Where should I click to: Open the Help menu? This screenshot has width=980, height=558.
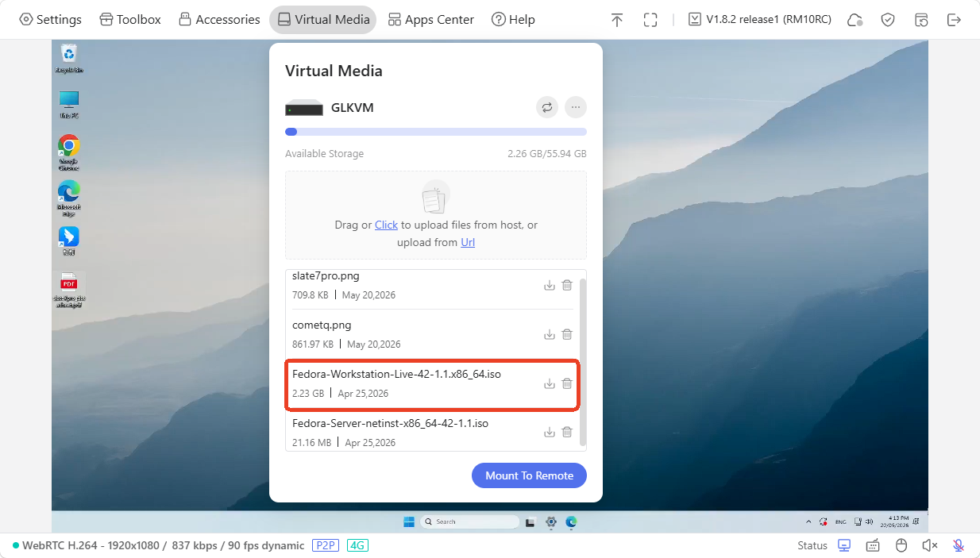click(513, 19)
